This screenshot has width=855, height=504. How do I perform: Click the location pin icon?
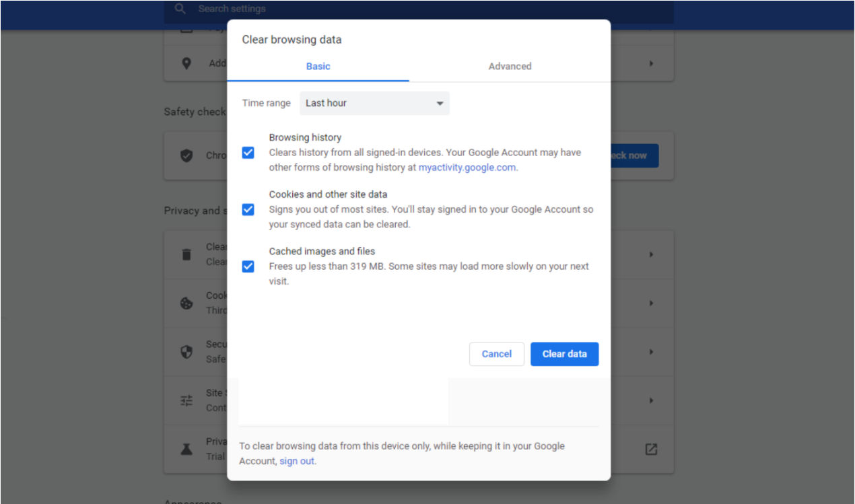click(186, 63)
